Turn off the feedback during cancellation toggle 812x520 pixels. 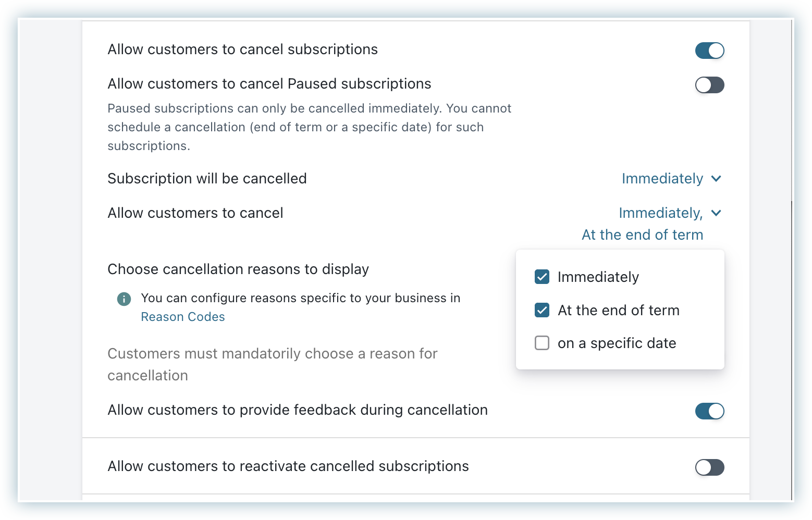click(x=709, y=411)
